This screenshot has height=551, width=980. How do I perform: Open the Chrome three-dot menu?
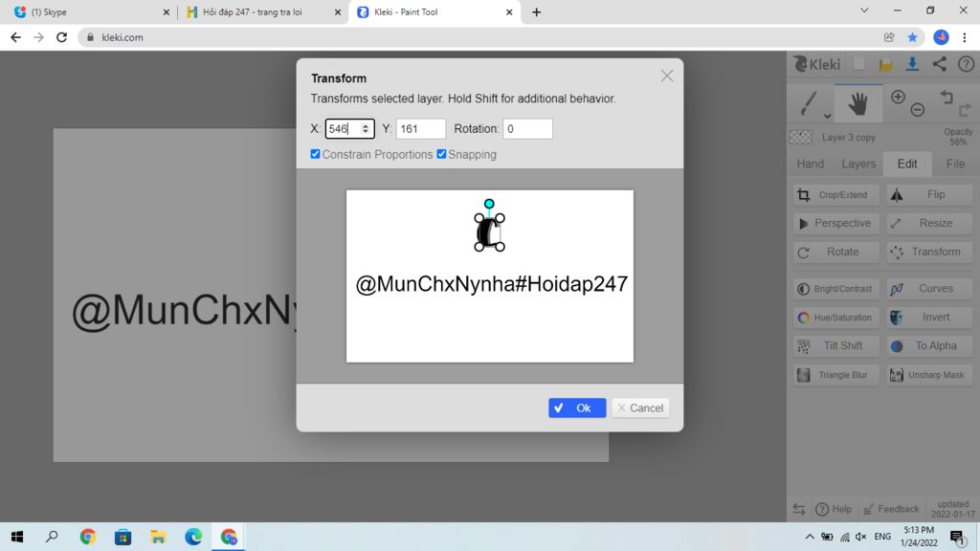coord(965,37)
